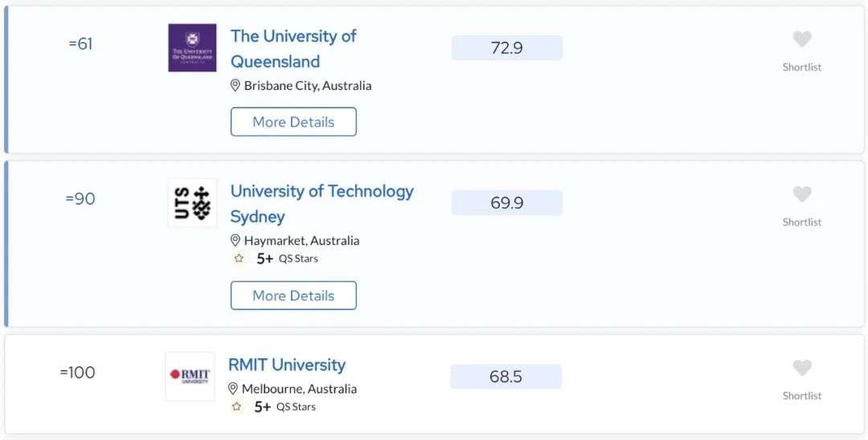Open The University of Queensland title link

293,49
